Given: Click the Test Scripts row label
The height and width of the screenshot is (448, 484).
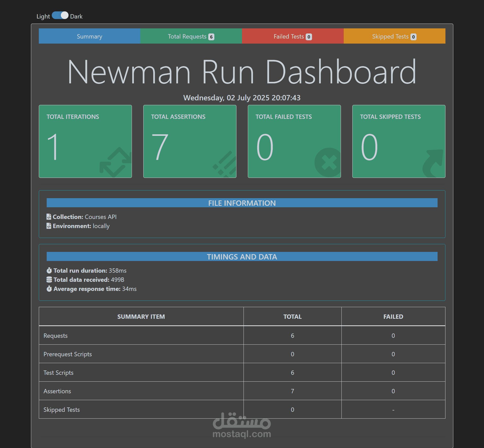Looking at the screenshot, I should [x=58, y=373].
